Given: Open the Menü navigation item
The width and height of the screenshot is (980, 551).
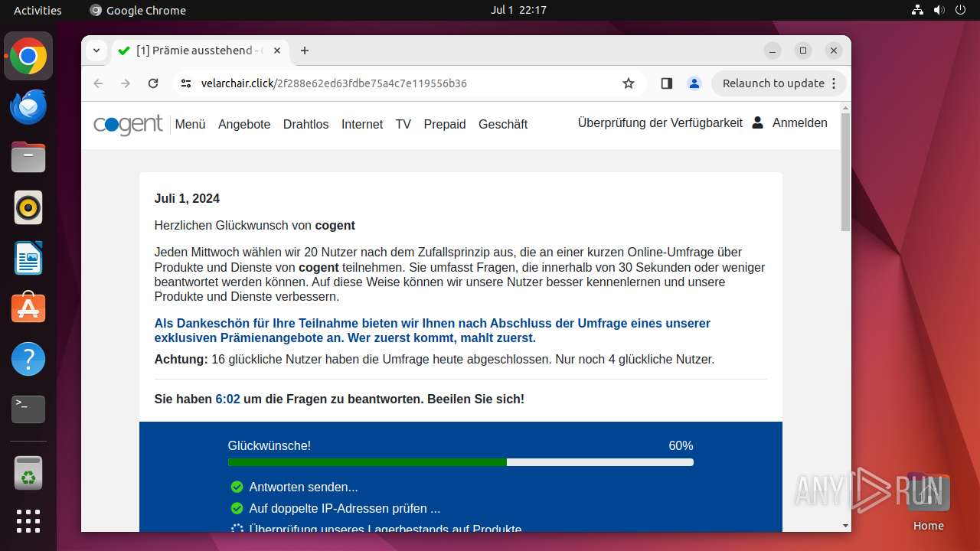Looking at the screenshot, I should [190, 124].
